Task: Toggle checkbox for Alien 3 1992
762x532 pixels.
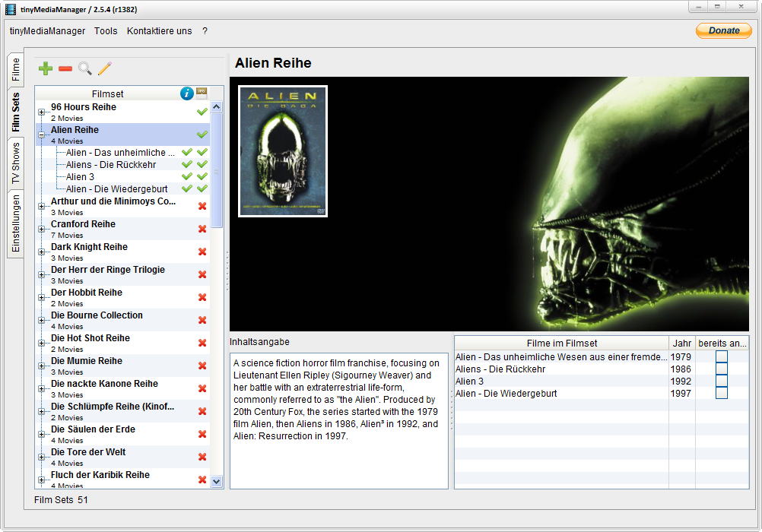Action: tap(722, 381)
